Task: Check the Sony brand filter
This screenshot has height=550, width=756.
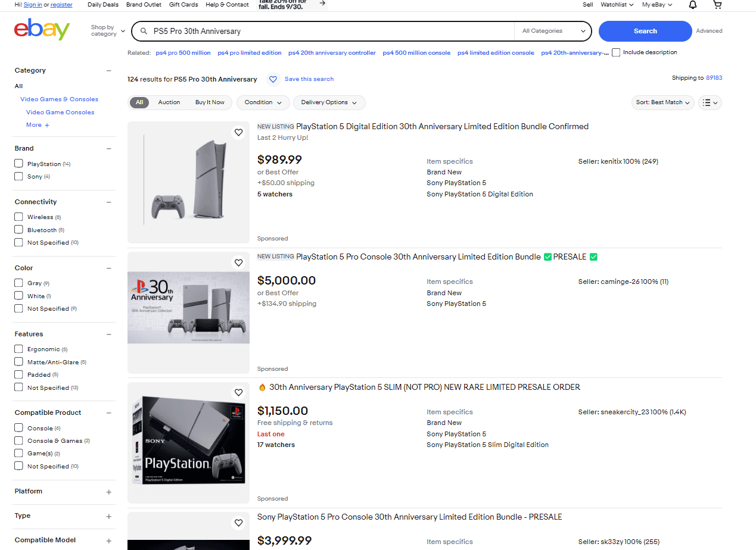Action: [19, 176]
